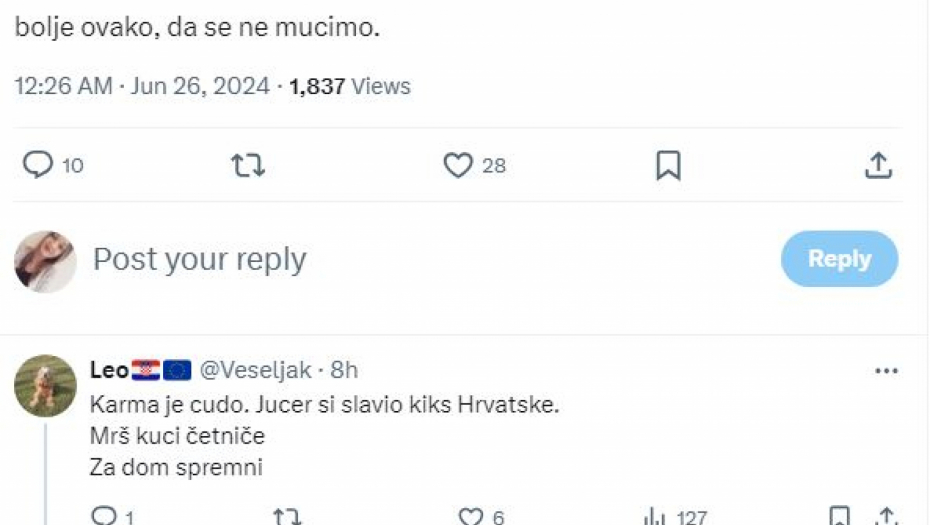Screen dimensions: 930x525
Task: Click your own profile picture beside reply box
Action: point(45,261)
